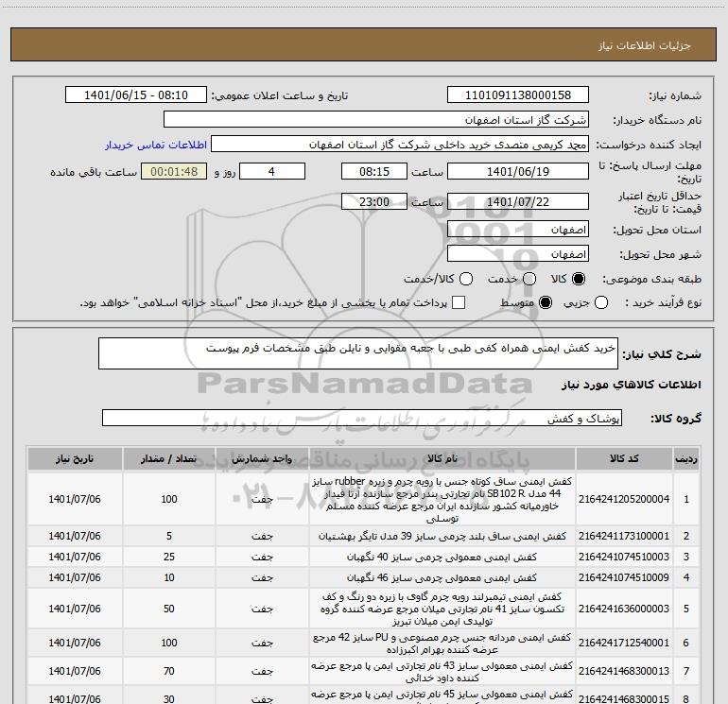
Task: Click the buyer name field شرکت گاز استان اصفهان
Action: [x=376, y=120]
